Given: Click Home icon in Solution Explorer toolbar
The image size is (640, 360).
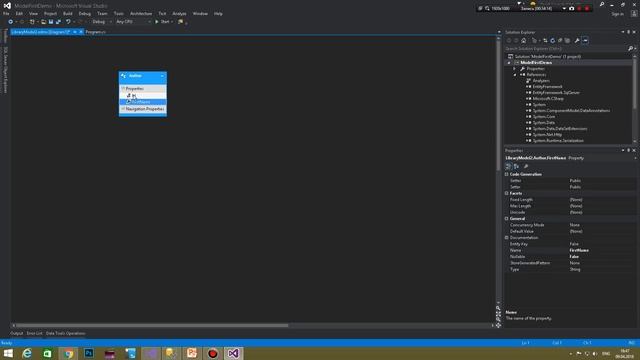Looking at the screenshot, I should pos(524,40).
